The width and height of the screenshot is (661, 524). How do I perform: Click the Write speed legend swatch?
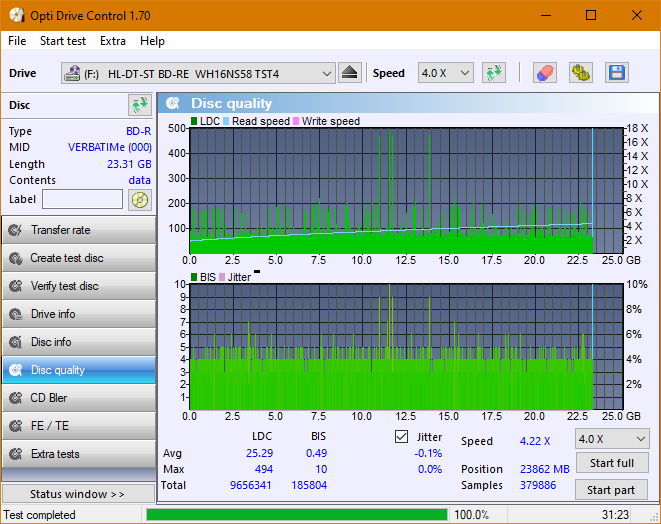296,121
